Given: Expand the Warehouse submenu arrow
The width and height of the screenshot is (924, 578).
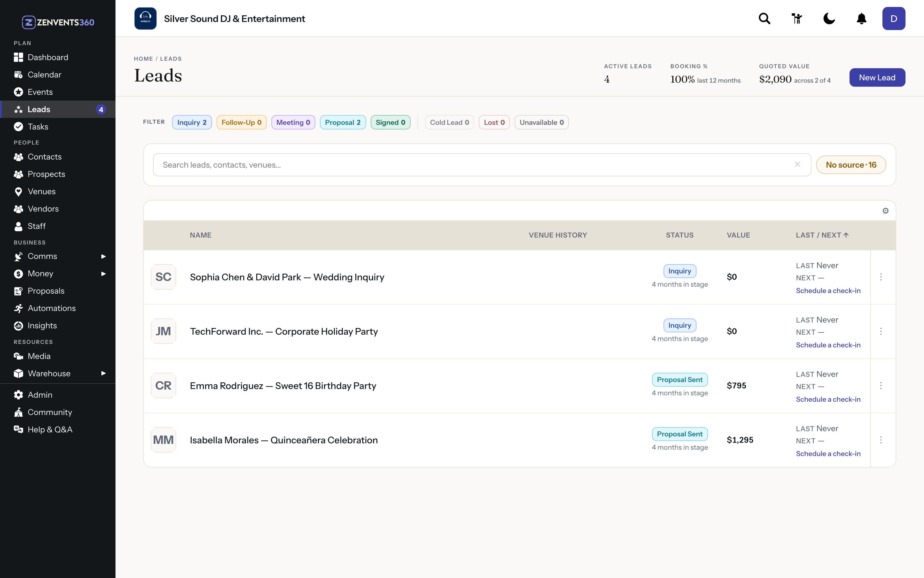Looking at the screenshot, I should [x=103, y=373].
